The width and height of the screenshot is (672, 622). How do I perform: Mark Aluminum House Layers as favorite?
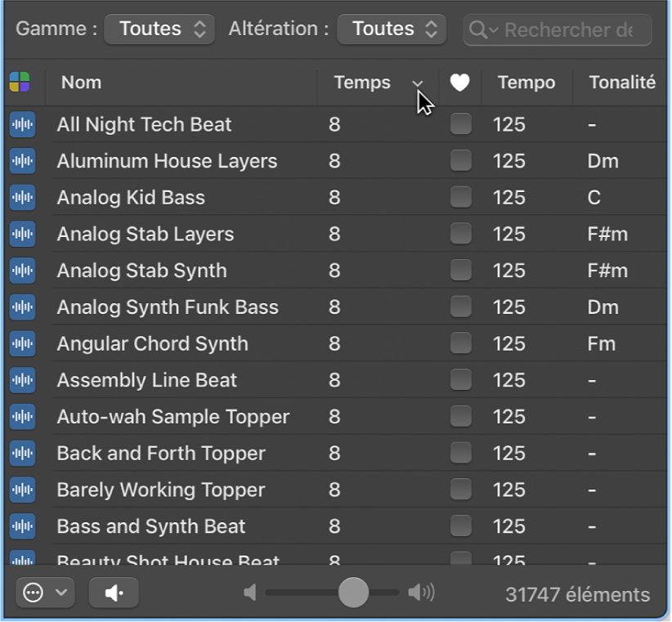461,161
